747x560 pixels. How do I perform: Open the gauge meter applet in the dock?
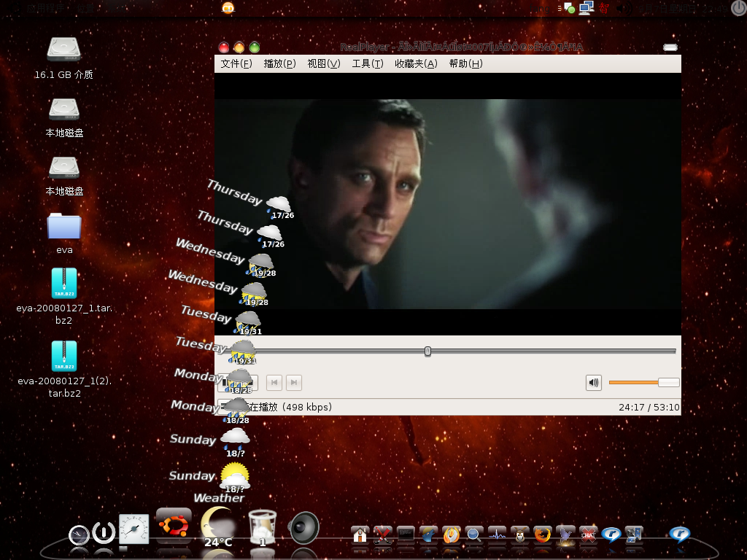click(x=134, y=529)
